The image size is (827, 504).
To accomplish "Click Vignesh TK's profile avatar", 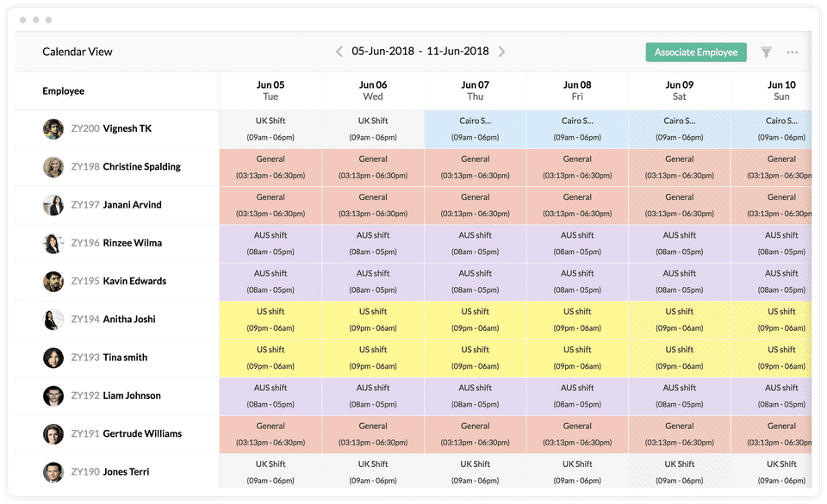I will [x=53, y=129].
